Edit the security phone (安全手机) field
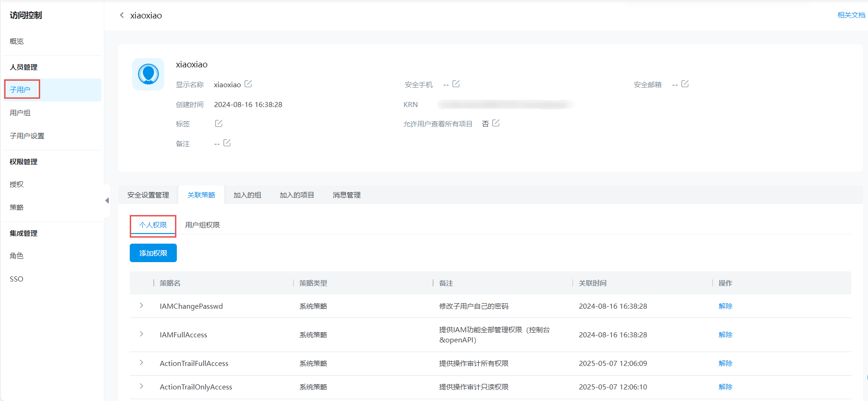Screen dimensions: 868x401 (456, 84)
